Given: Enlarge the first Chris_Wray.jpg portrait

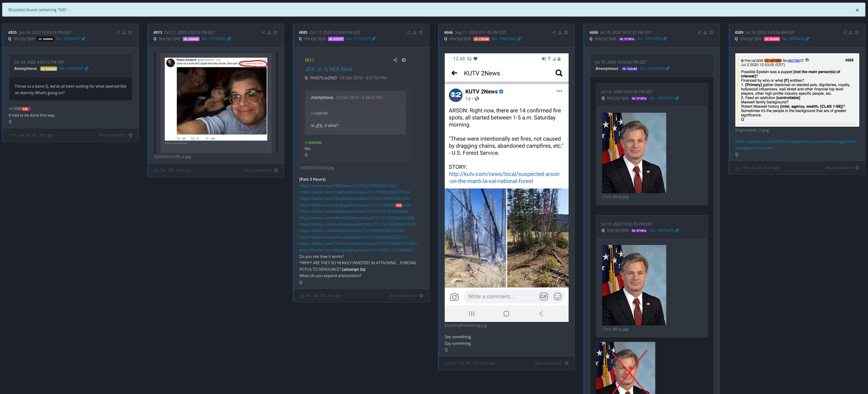Looking at the screenshot, I should coord(634,153).
